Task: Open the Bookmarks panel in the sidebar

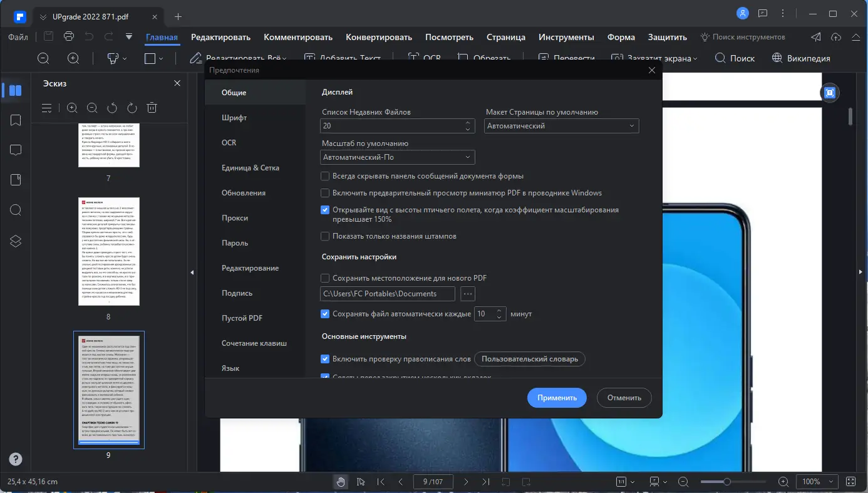Action: (x=16, y=120)
